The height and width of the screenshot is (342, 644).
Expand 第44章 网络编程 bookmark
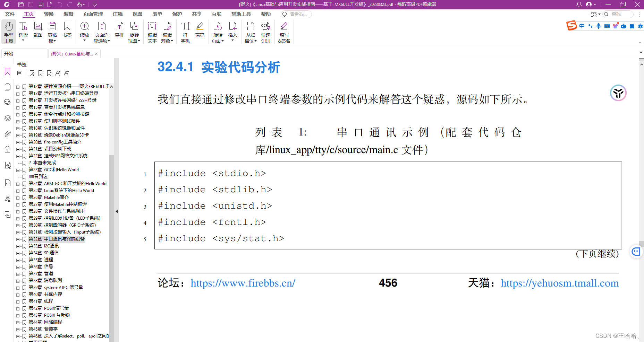pyautogui.click(x=18, y=322)
